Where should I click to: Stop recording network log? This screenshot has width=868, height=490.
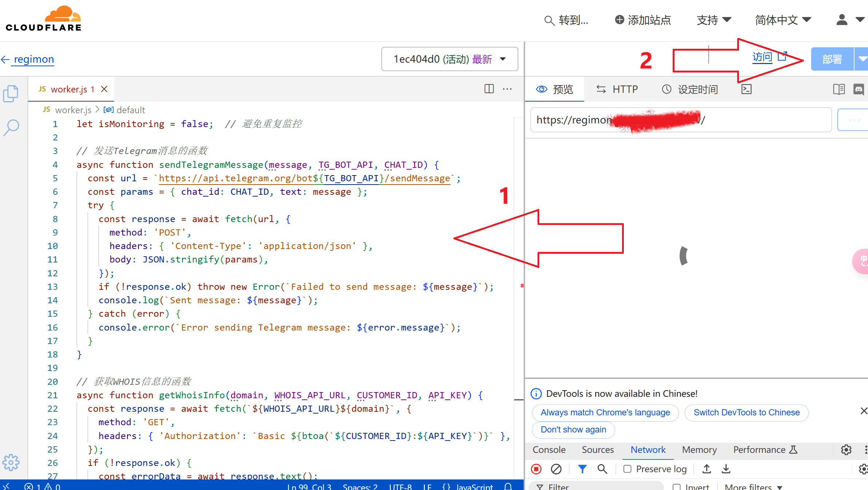coord(536,469)
